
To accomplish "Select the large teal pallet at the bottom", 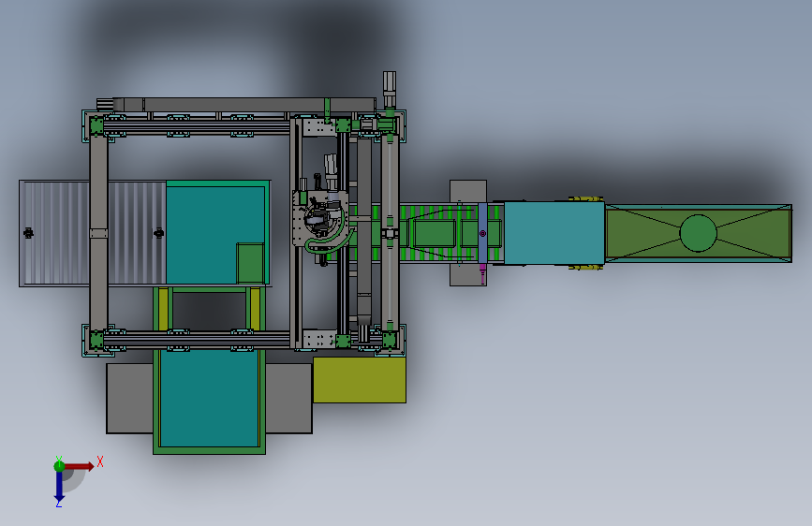I will point(209,398).
